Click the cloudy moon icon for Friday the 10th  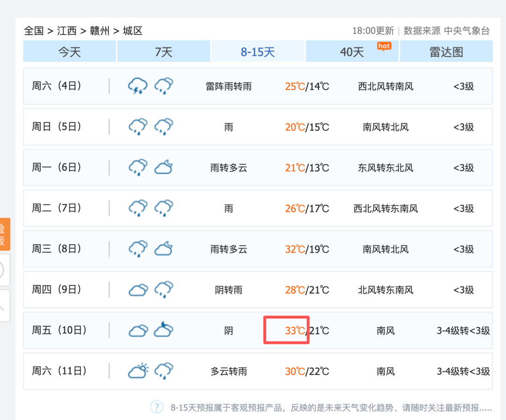pos(164,330)
